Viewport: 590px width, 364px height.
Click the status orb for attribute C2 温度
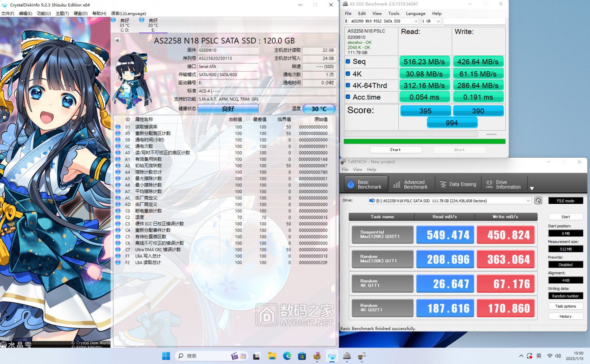(x=118, y=217)
